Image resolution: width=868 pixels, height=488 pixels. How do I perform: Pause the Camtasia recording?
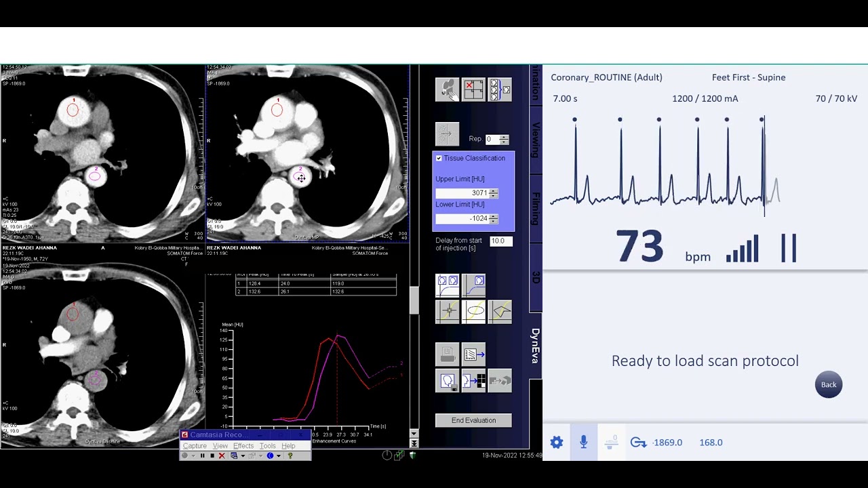click(x=202, y=455)
